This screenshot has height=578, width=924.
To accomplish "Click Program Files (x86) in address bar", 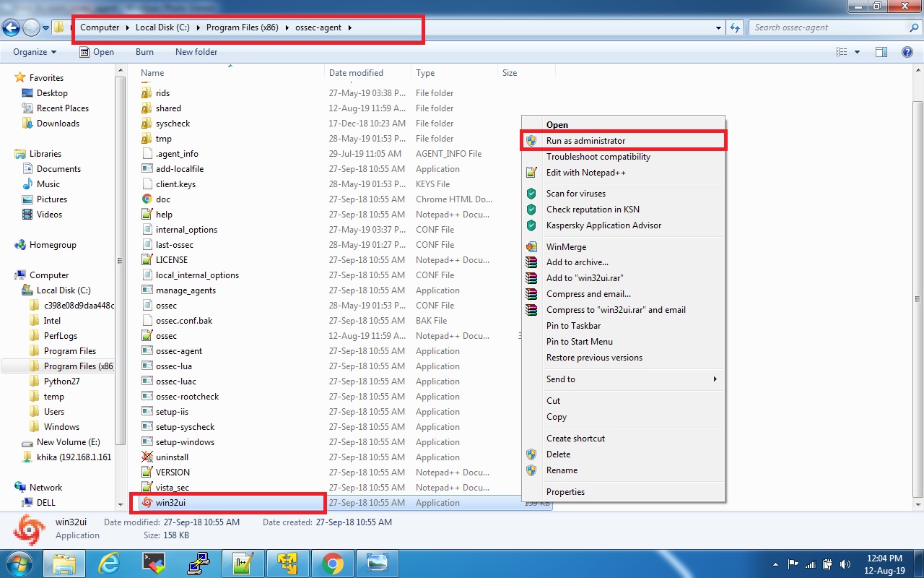I will 243,27.
